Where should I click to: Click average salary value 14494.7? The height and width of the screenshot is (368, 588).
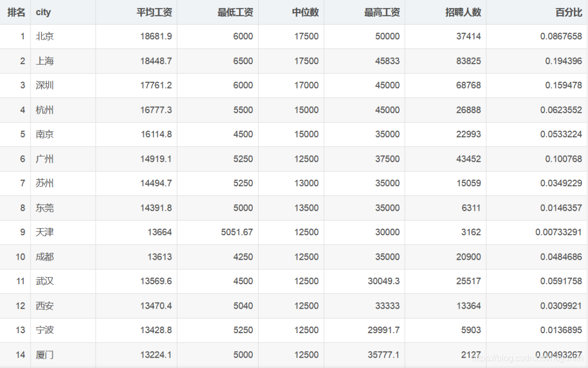click(156, 183)
